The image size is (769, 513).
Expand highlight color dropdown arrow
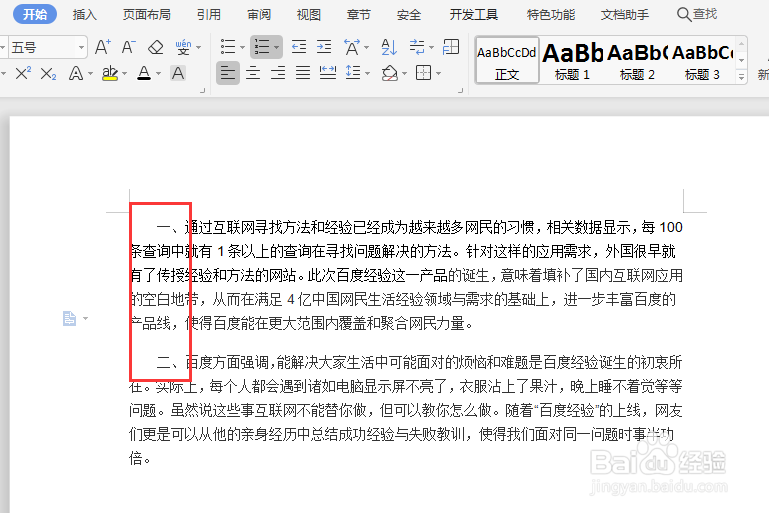[125, 74]
